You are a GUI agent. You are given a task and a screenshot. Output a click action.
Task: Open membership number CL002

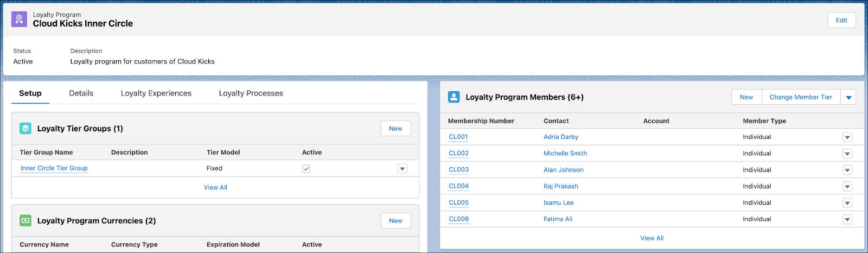click(459, 153)
